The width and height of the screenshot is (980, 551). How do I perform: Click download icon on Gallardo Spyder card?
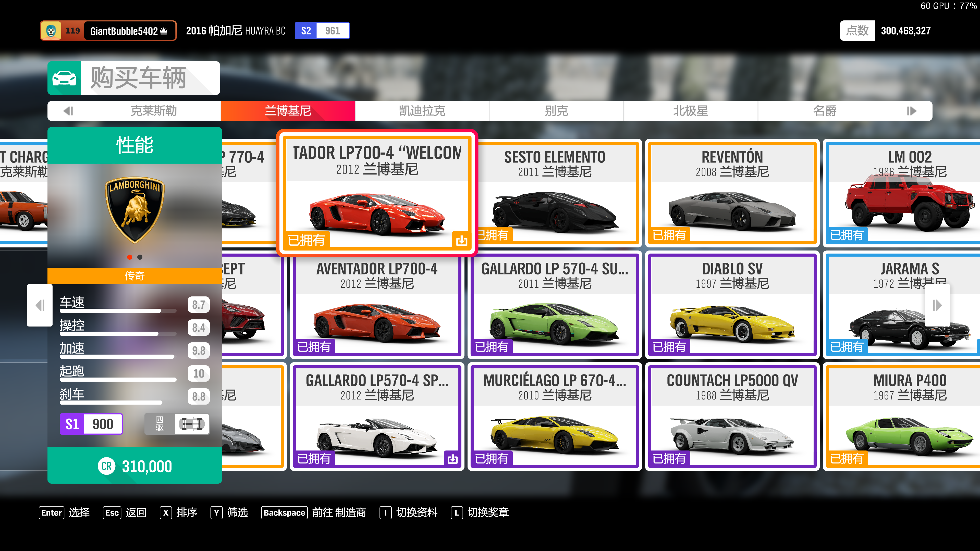(x=452, y=459)
